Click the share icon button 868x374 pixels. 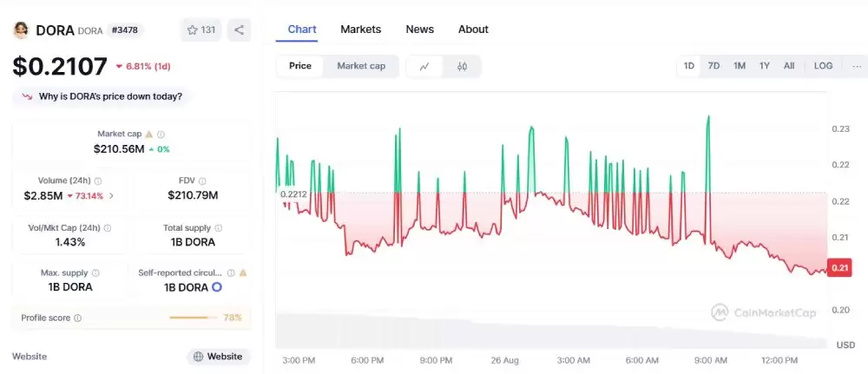coord(239,30)
